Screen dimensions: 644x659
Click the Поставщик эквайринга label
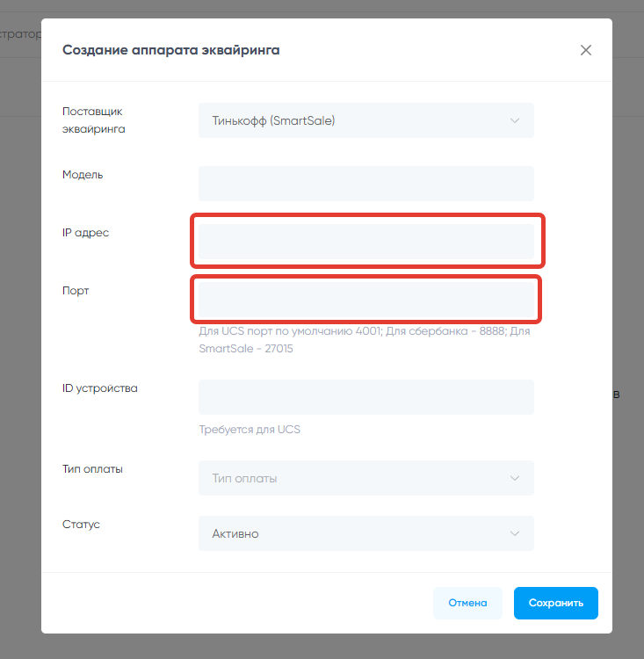coord(94,120)
